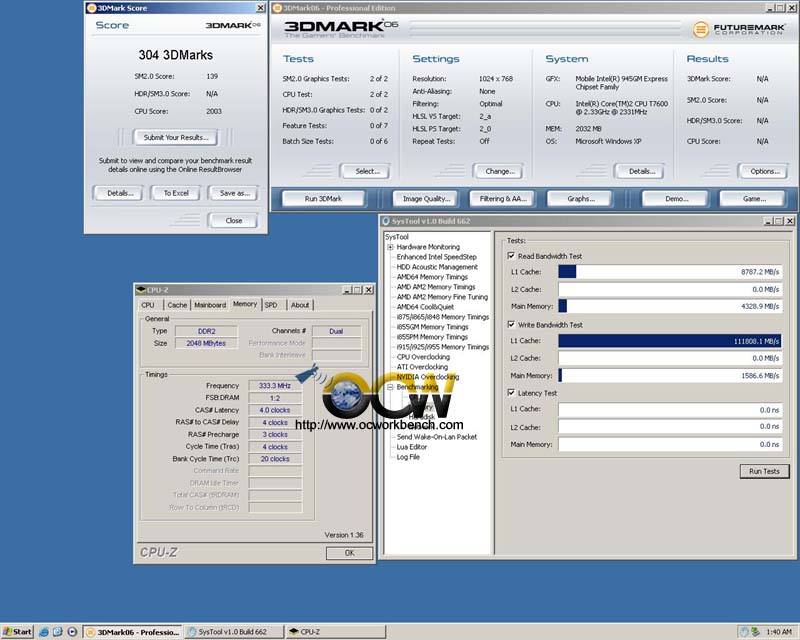
Task: Open Windows Media Player quick launch icon
Action: (x=72, y=632)
